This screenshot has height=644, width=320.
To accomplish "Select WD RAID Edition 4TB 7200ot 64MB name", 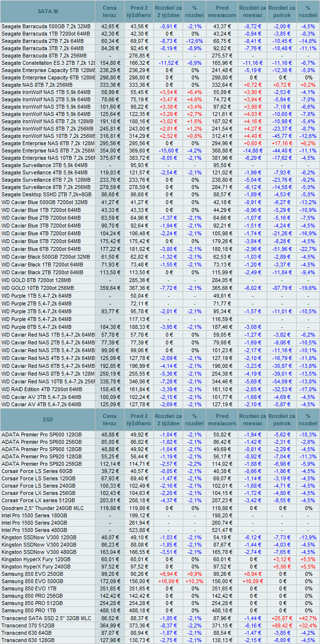I will [41, 389].
